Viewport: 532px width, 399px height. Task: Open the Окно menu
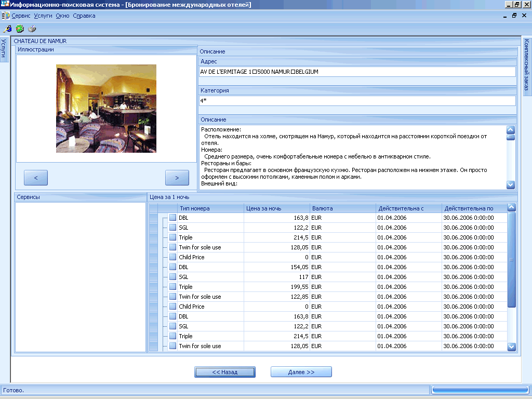click(62, 16)
